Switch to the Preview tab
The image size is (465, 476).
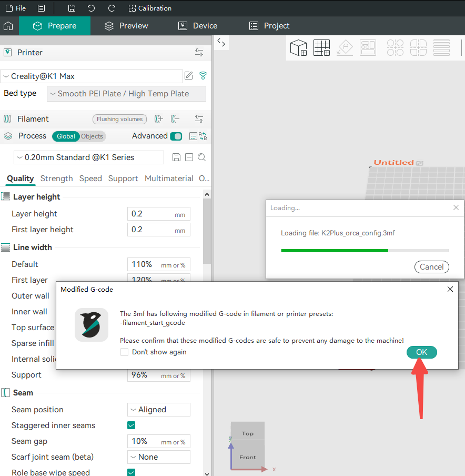[126, 26]
